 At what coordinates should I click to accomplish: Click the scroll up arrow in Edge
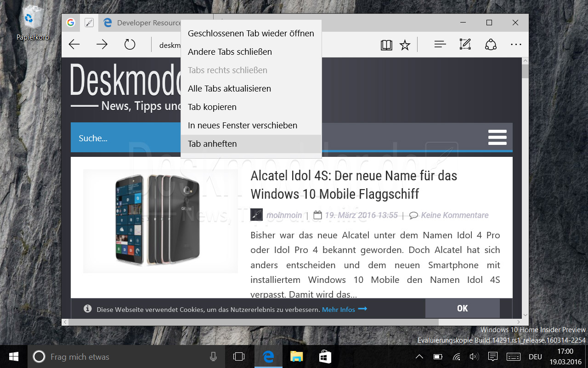point(525,61)
